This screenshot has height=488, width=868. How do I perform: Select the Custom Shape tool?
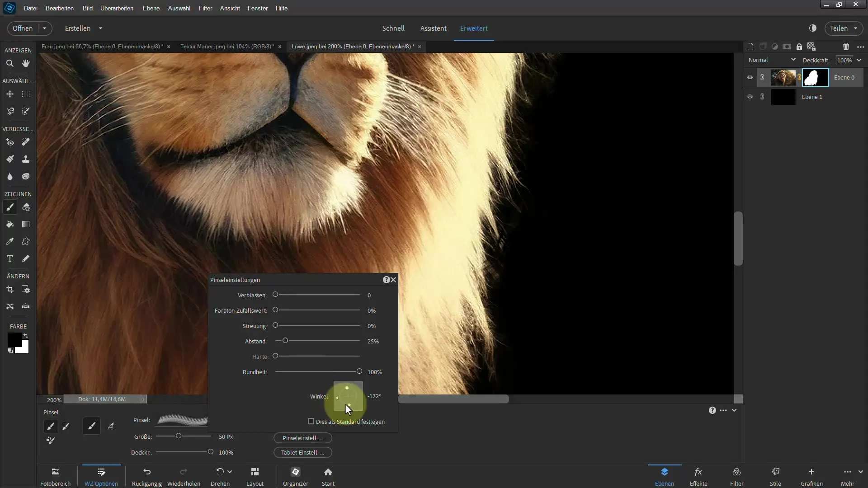(26, 242)
